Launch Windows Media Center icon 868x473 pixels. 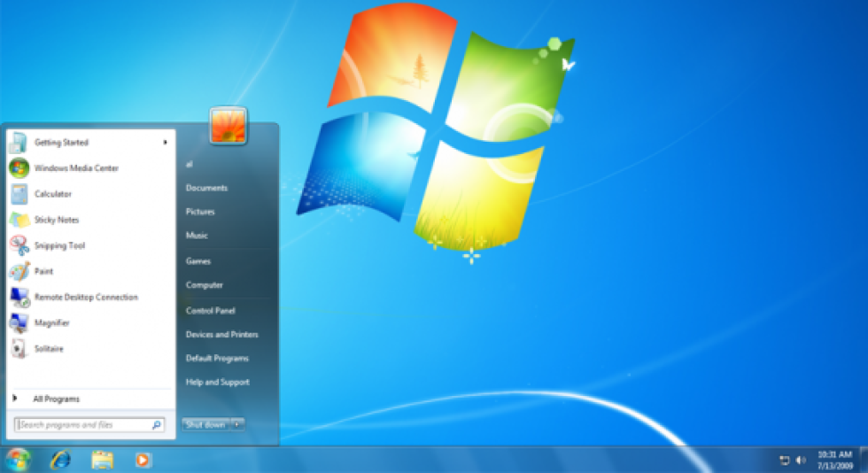point(19,168)
